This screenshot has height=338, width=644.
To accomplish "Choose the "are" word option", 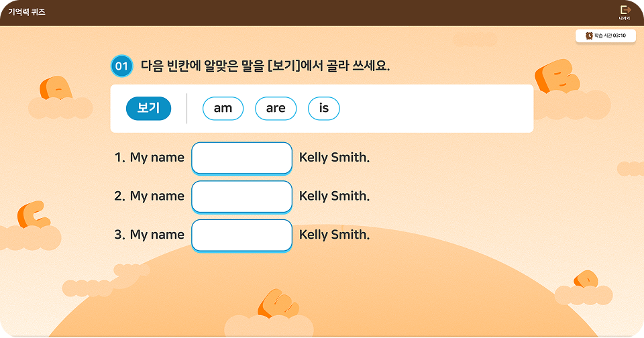I will (275, 109).
